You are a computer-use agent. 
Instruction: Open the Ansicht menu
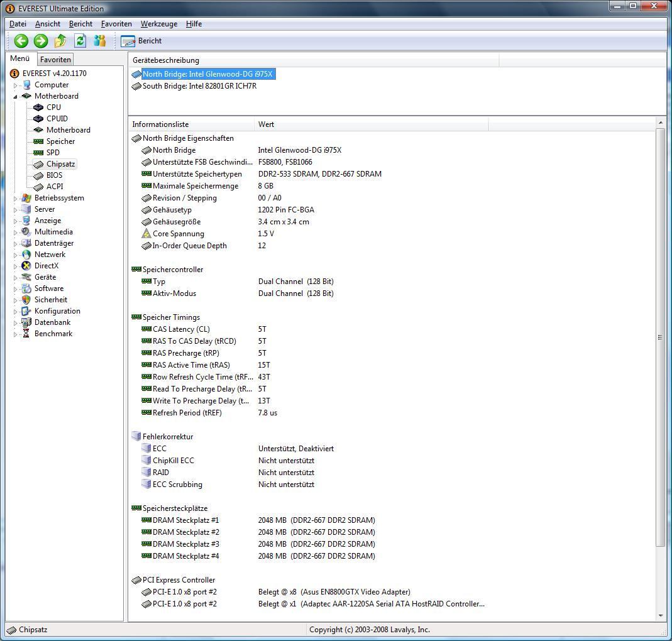tap(48, 24)
